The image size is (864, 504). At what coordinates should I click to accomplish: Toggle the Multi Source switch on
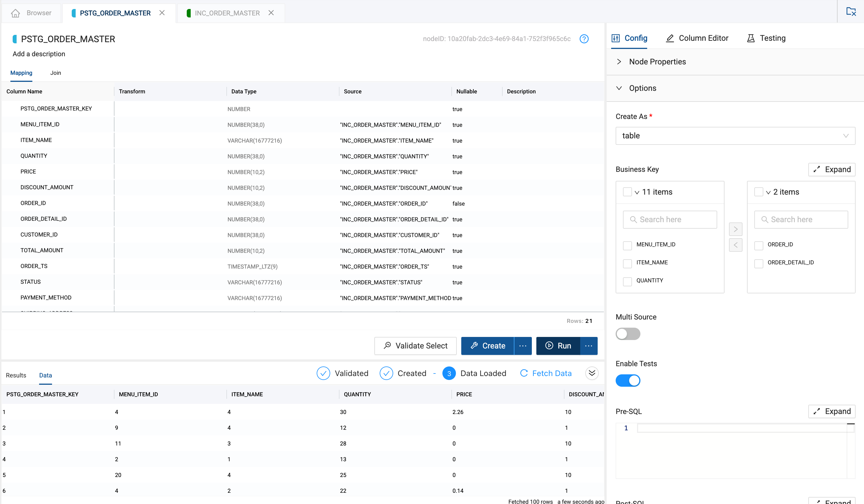tap(627, 334)
